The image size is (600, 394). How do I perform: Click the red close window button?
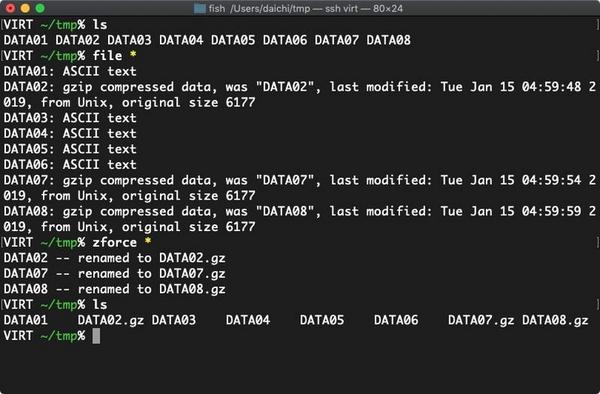[x=10, y=8]
